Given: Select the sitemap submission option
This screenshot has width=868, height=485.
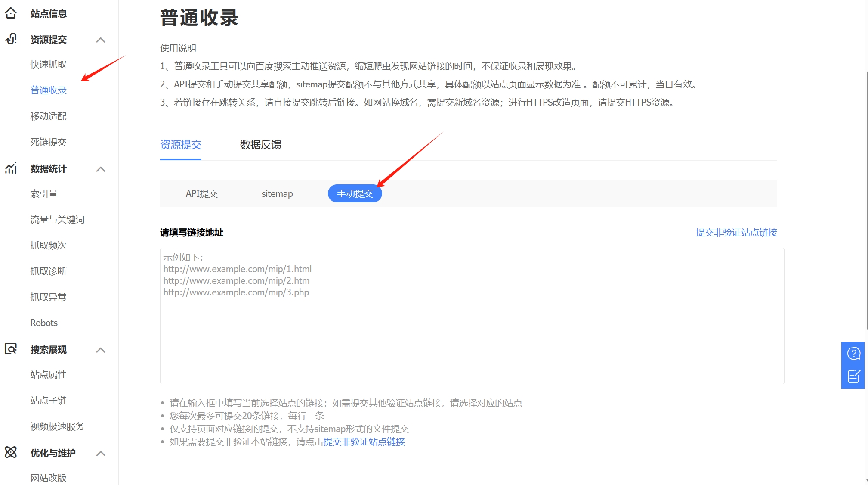Looking at the screenshot, I should [277, 194].
